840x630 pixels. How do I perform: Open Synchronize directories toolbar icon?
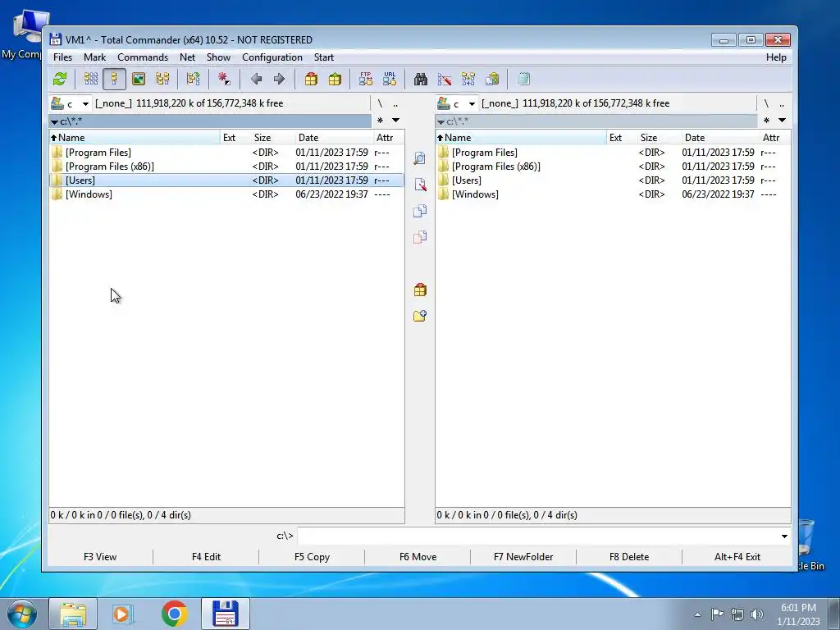point(468,80)
